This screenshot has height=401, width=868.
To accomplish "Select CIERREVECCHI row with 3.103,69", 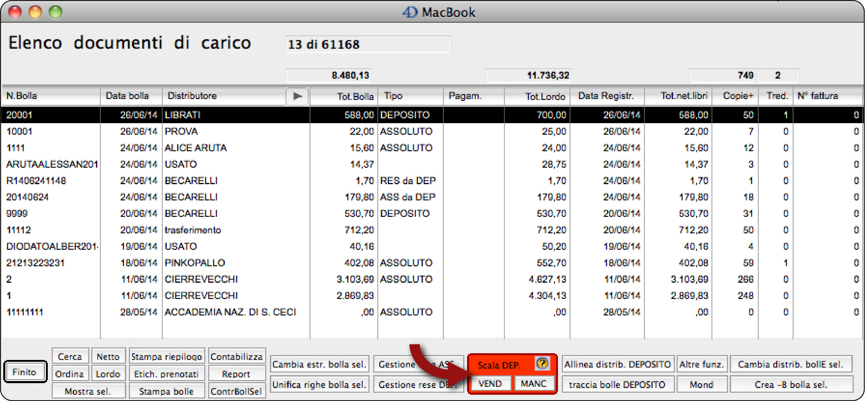I will [x=432, y=279].
